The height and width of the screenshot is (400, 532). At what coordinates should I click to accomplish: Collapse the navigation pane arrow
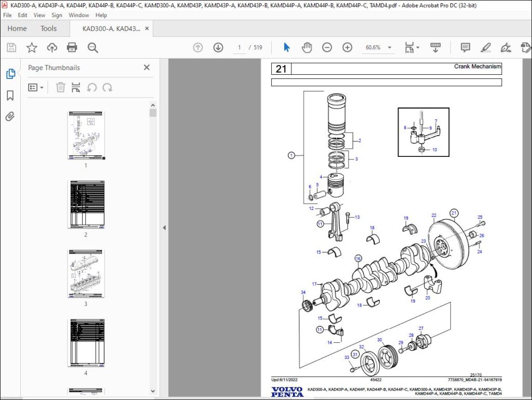[164, 228]
